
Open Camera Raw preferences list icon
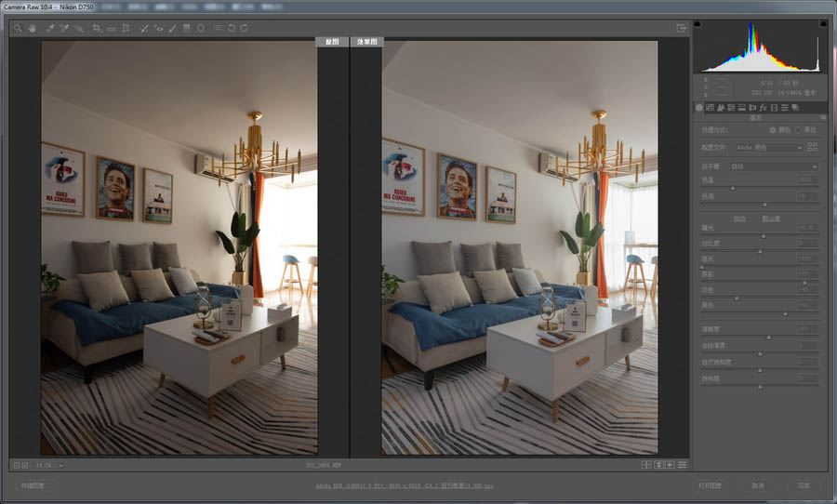pyautogui.click(x=218, y=28)
